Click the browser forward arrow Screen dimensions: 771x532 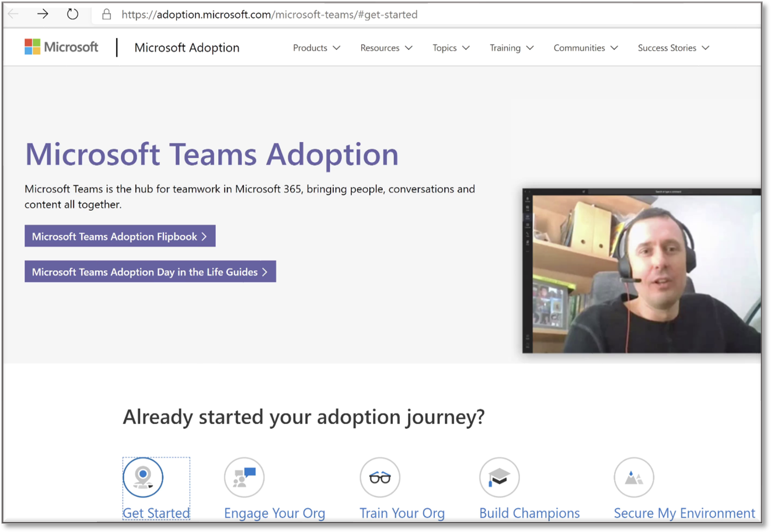click(43, 14)
